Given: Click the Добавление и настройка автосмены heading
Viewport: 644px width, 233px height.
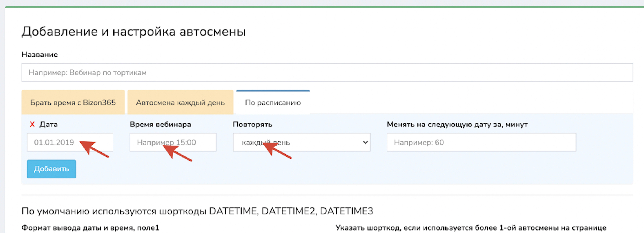Looking at the screenshot, I should 134,31.
